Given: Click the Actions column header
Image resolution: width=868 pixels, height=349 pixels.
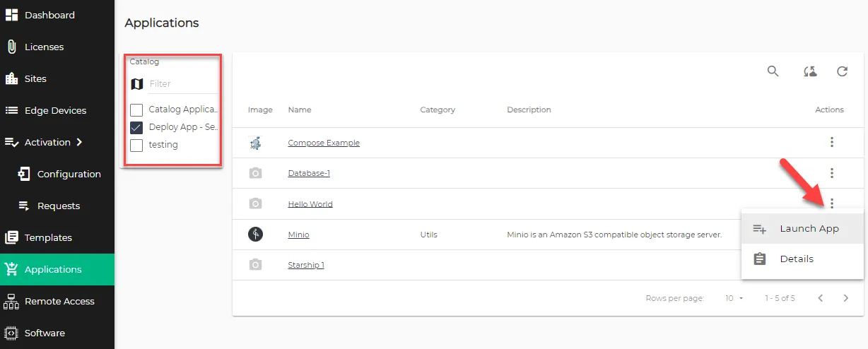Looking at the screenshot, I should pyautogui.click(x=829, y=110).
